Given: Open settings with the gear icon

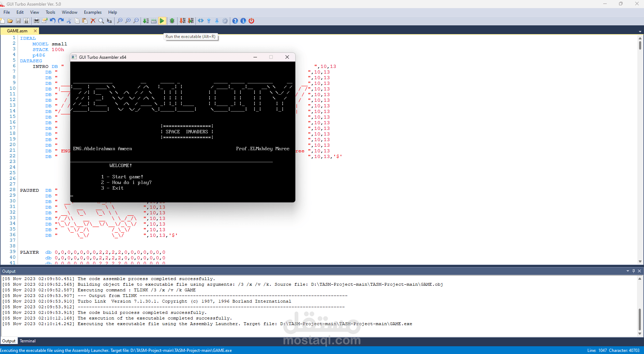Looking at the screenshot, I should click(x=225, y=21).
